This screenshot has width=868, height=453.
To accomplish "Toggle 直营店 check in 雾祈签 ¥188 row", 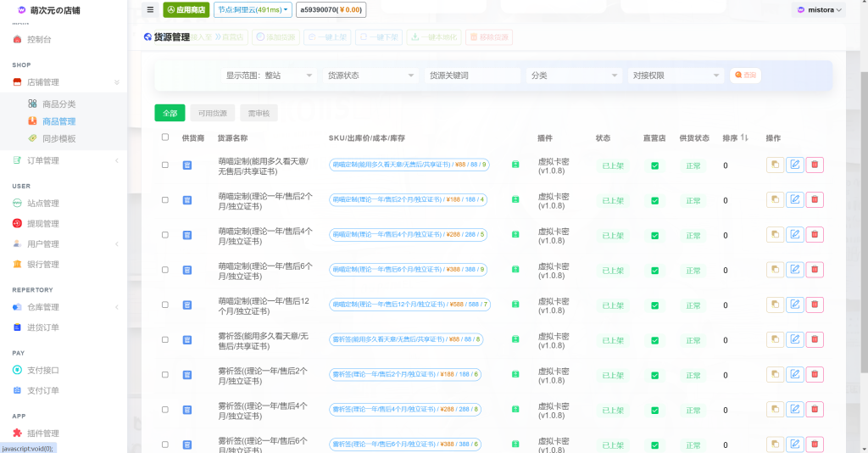I will click(655, 376).
